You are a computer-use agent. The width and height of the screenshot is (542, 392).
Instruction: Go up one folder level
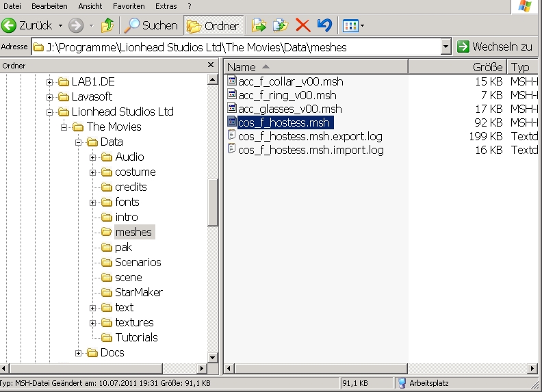107,26
